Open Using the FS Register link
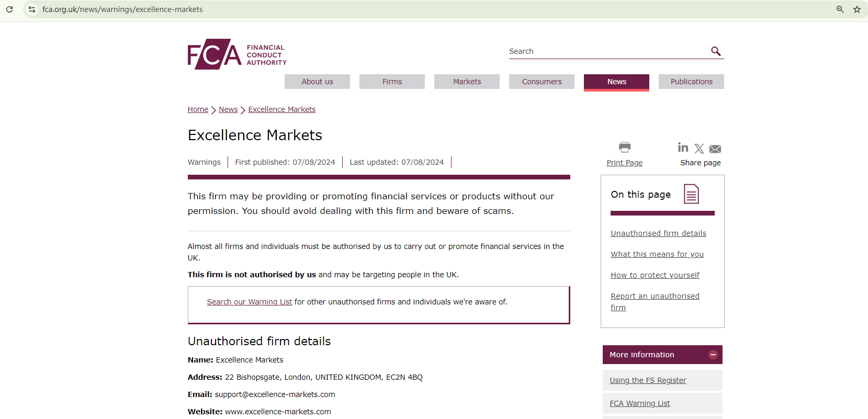Viewport: 868px width, 419px height. (648, 380)
